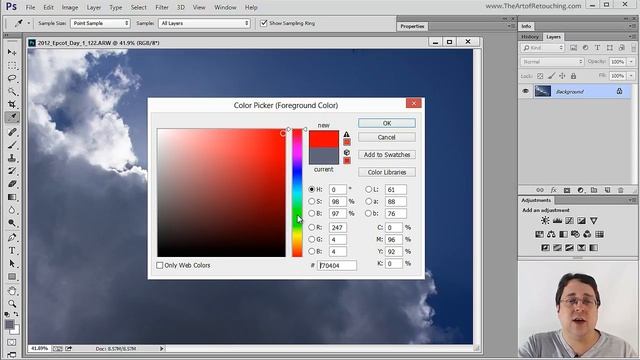640x360 pixels.
Task: Select the Healing Brush tool
Action: [12, 132]
